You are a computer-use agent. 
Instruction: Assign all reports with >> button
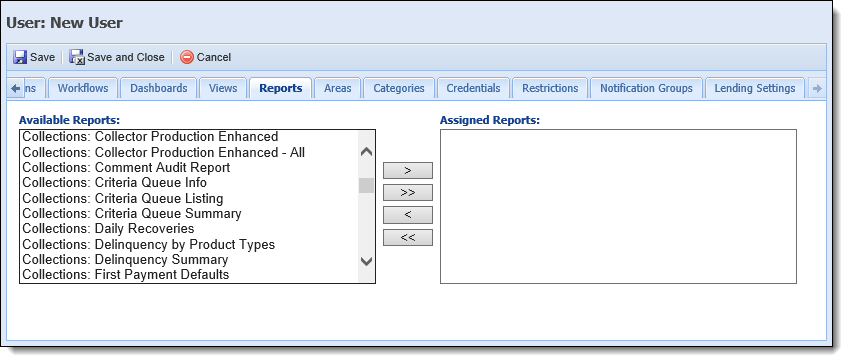[x=408, y=193]
